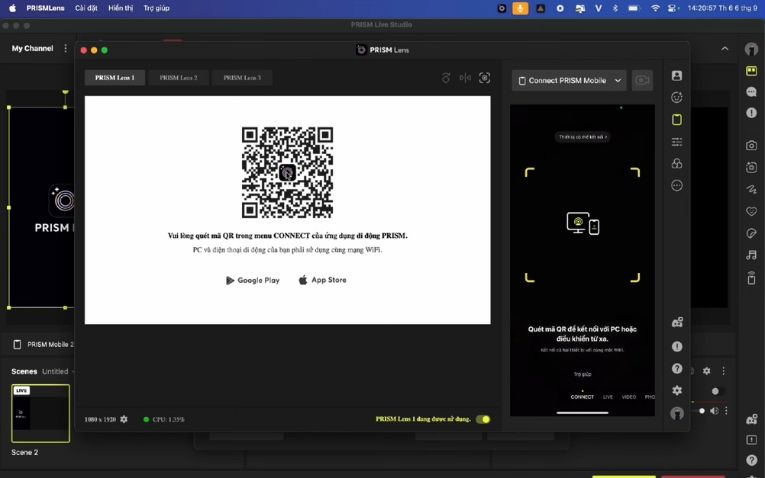Open the PRISM Live Studio profile avatar at top right
This screenshot has height=478, width=765.
(751, 49)
